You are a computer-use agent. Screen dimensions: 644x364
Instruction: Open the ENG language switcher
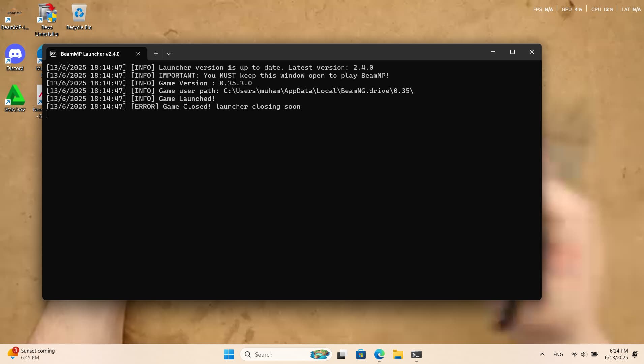point(558,354)
